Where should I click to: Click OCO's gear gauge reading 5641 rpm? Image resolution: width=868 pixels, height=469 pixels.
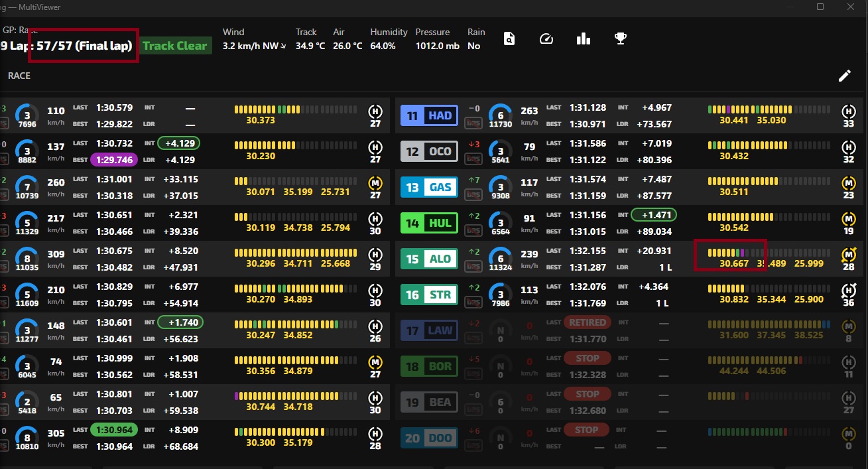pyautogui.click(x=501, y=152)
